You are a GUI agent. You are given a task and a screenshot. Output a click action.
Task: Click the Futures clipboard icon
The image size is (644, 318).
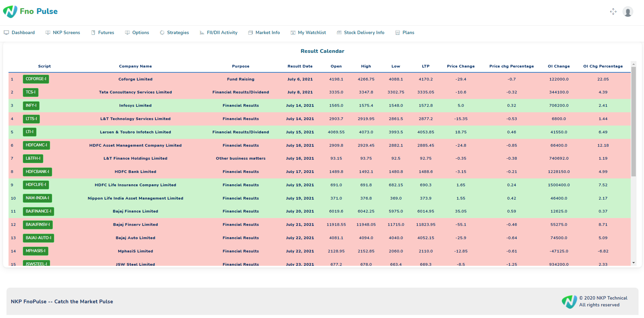pyautogui.click(x=93, y=33)
